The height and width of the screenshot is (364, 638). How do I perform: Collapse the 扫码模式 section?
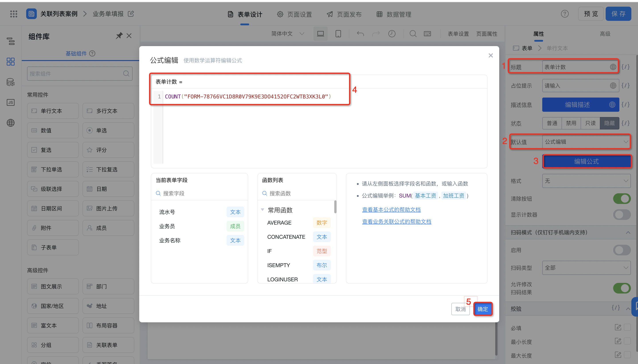(628, 233)
